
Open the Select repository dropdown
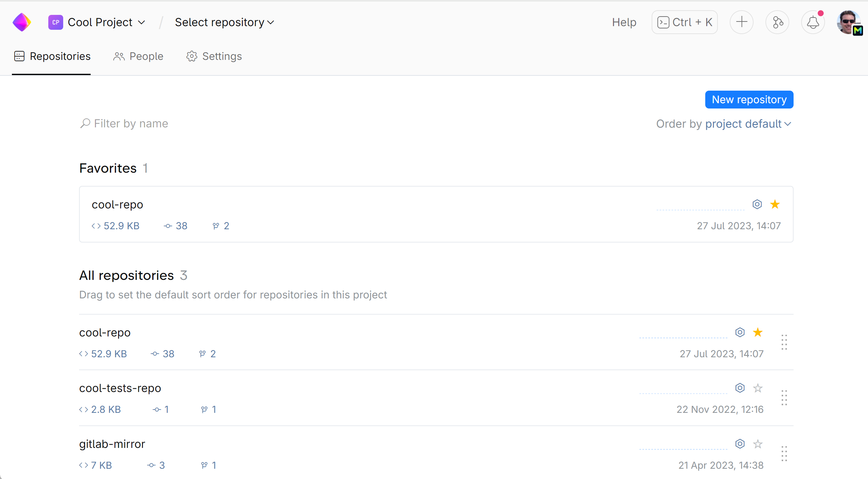point(224,22)
